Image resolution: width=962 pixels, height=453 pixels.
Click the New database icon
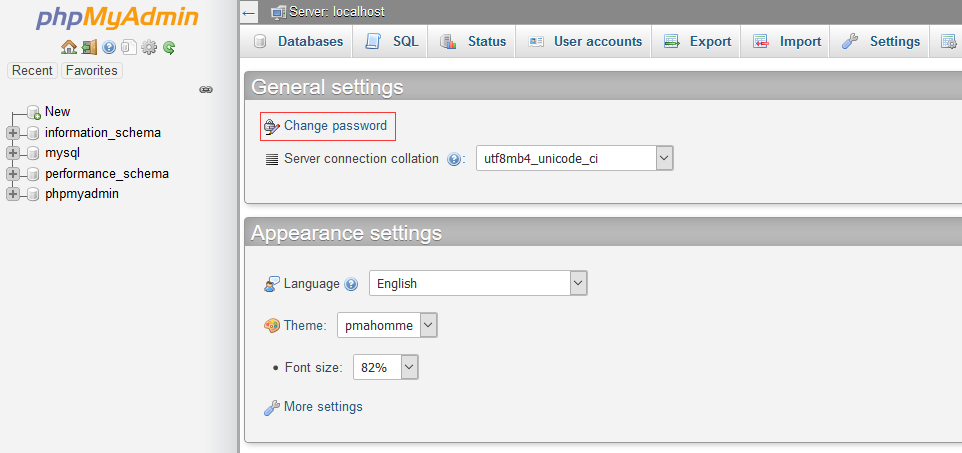point(34,112)
